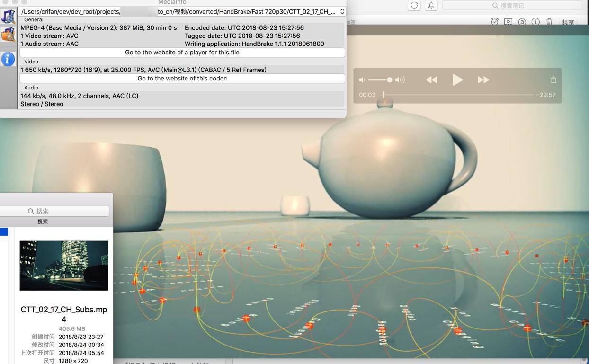Click the file name CTT_02_17_CH_Subs.mp4

coord(64,314)
